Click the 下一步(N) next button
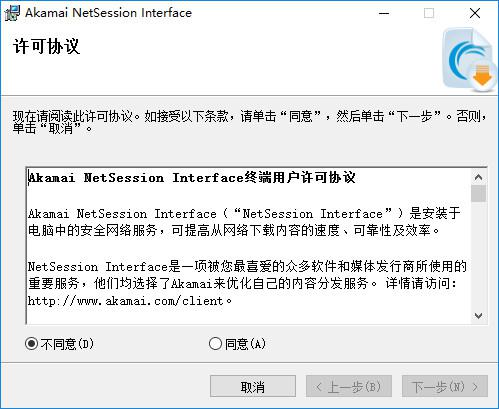The image size is (499, 409). click(x=445, y=387)
